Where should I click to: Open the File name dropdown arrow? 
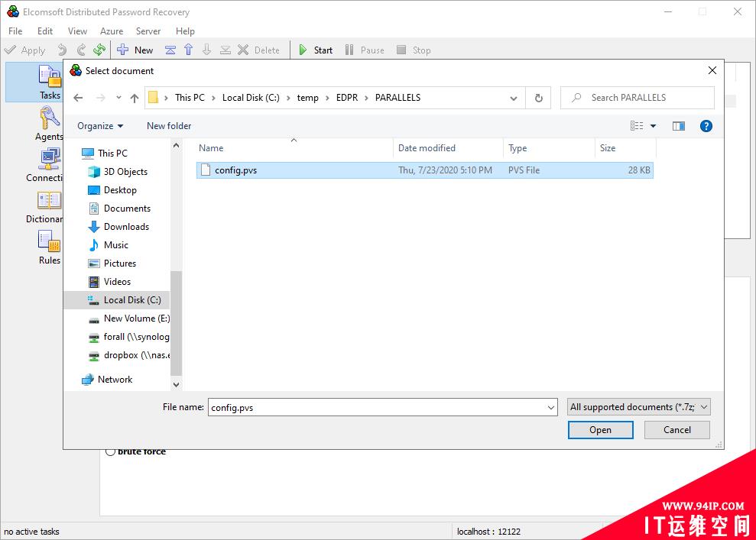550,408
